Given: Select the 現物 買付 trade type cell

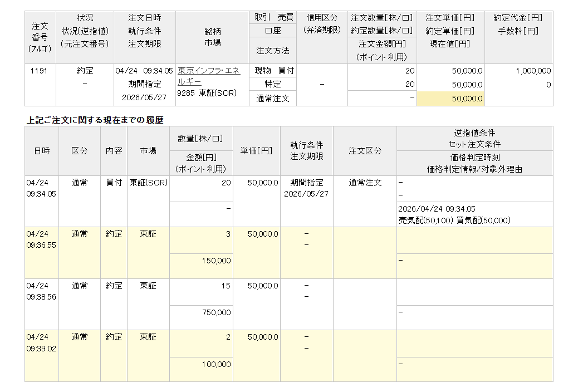Looking at the screenshot, I should tap(273, 71).
